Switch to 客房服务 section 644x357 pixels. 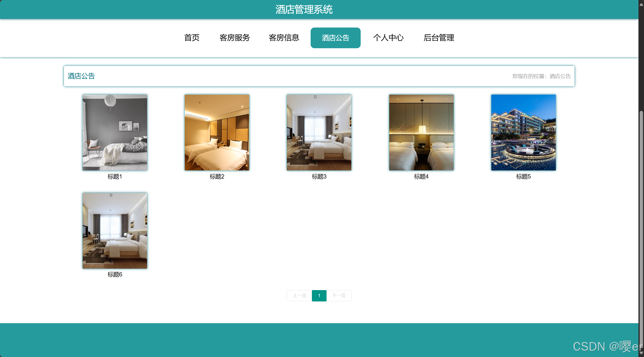[235, 38]
